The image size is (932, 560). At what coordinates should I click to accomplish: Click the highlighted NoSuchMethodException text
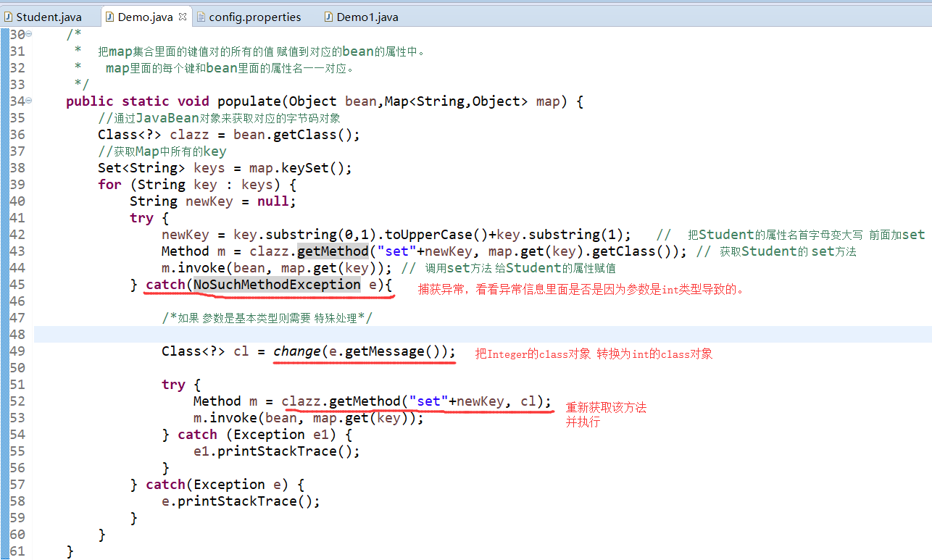pyautogui.click(x=277, y=285)
